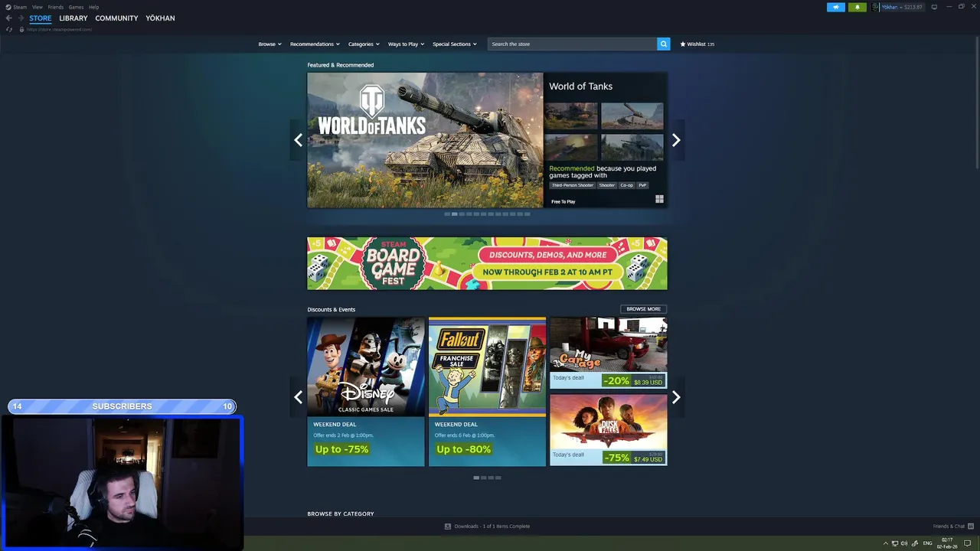This screenshot has width=980, height=551.
Task: Click the Third-Person Shooter tag
Action: point(573,185)
